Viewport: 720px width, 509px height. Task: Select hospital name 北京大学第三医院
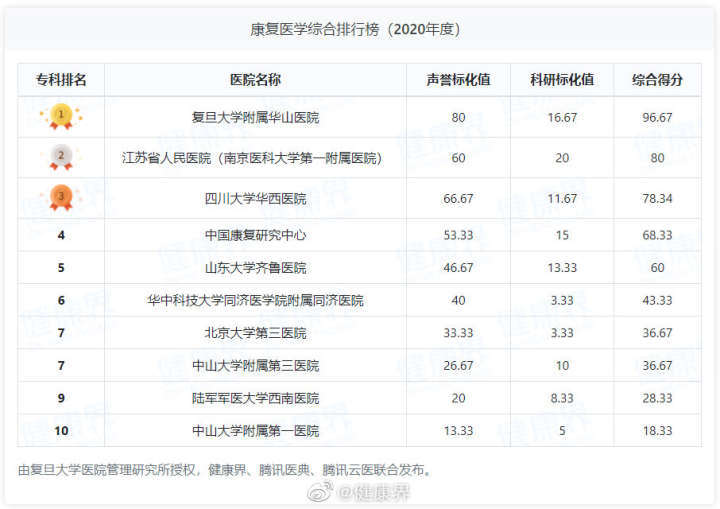point(255,333)
